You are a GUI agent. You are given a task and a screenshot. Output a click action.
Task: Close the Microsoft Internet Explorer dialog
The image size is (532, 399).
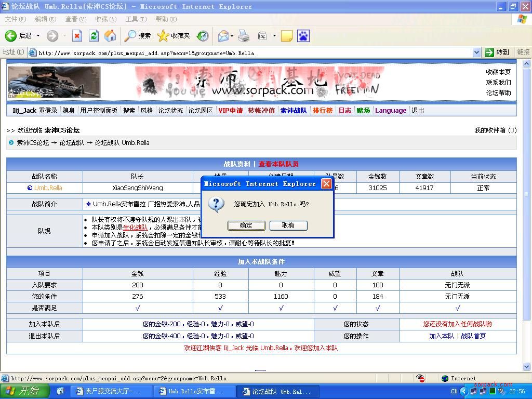pos(326,184)
